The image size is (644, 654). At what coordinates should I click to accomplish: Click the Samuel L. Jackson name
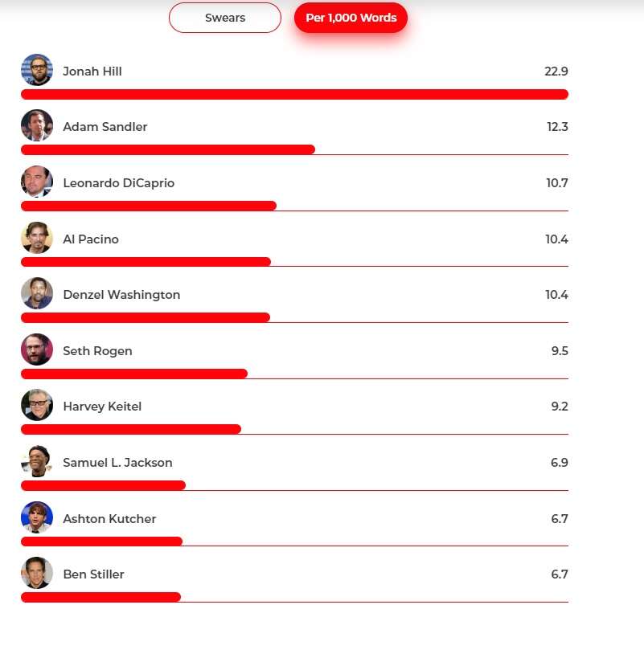(x=117, y=463)
